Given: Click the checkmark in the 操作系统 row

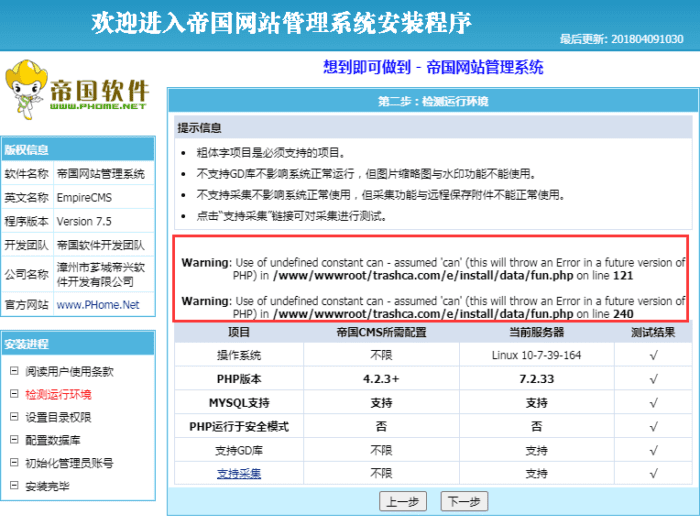Looking at the screenshot, I should [652, 356].
